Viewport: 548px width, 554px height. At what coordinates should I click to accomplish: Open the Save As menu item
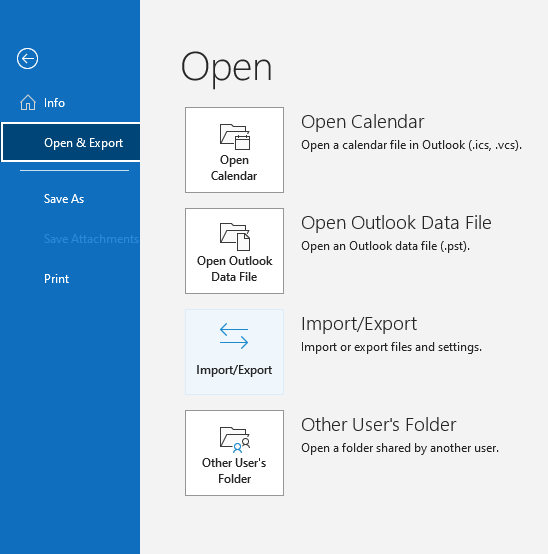click(64, 199)
